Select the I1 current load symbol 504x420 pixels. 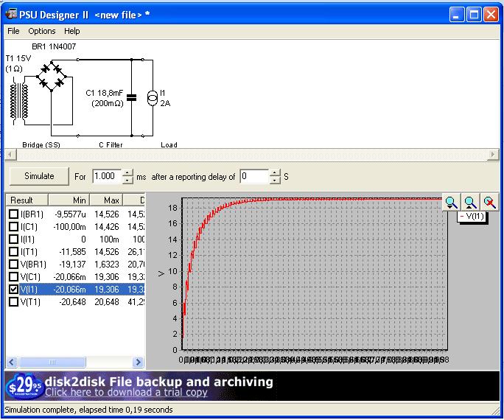[152, 97]
